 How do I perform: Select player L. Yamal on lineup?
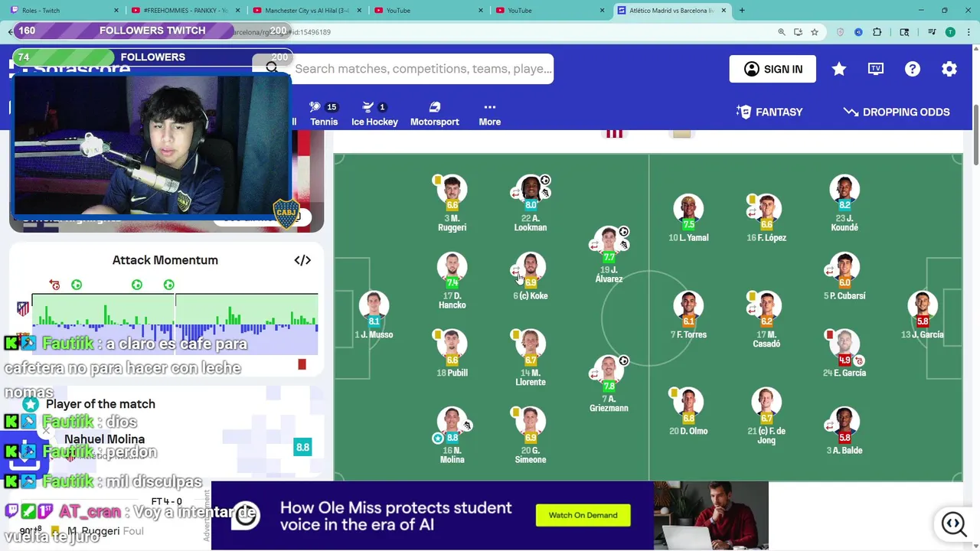point(688,218)
